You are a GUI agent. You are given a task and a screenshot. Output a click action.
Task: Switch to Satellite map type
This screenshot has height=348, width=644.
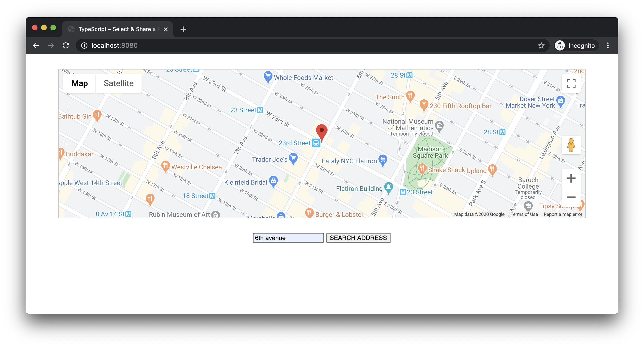pyautogui.click(x=118, y=83)
